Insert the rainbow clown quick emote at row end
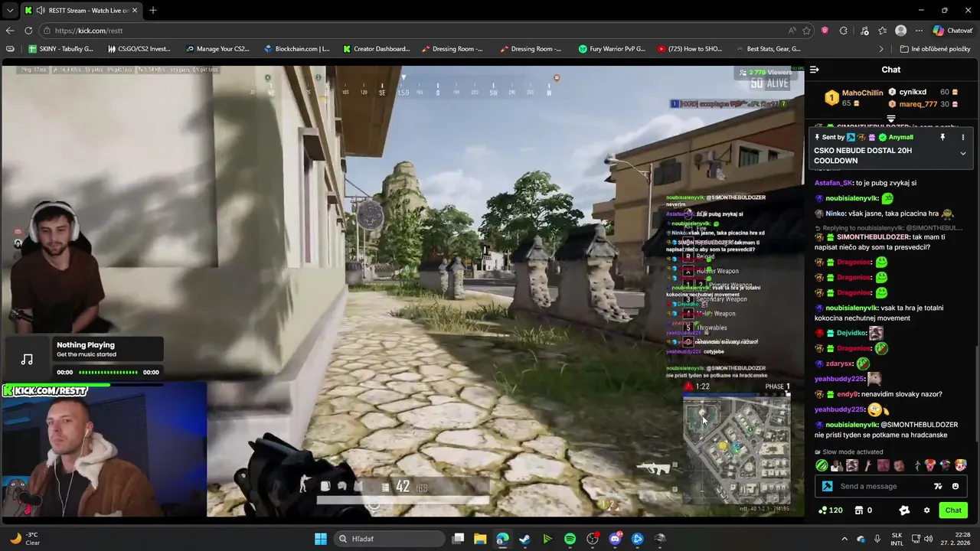 click(961, 465)
